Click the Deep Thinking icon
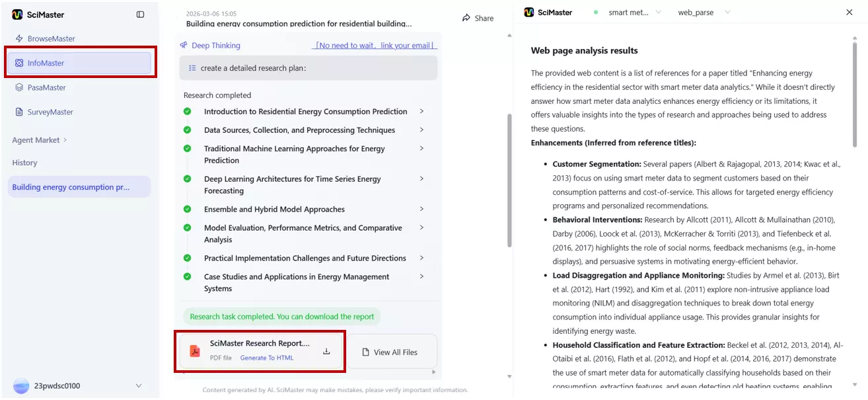The width and height of the screenshot is (868, 400). (183, 45)
